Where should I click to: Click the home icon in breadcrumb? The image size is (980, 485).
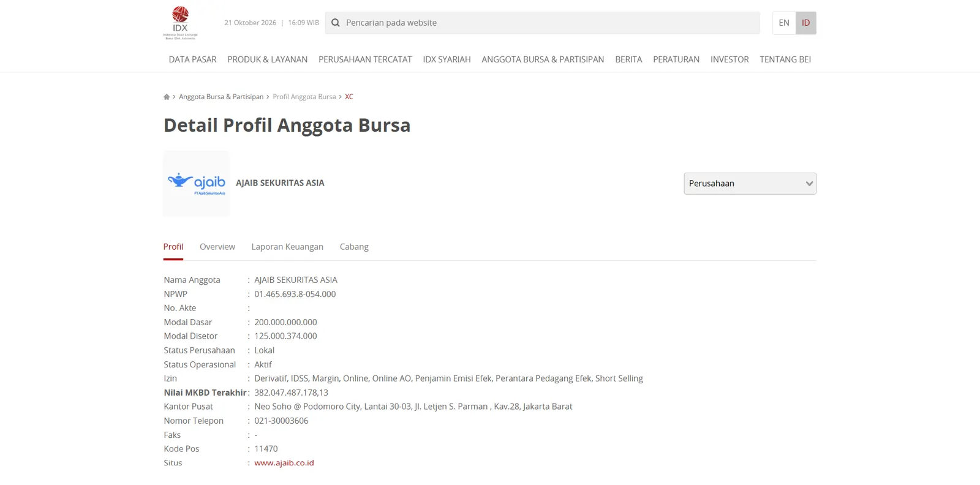click(167, 97)
